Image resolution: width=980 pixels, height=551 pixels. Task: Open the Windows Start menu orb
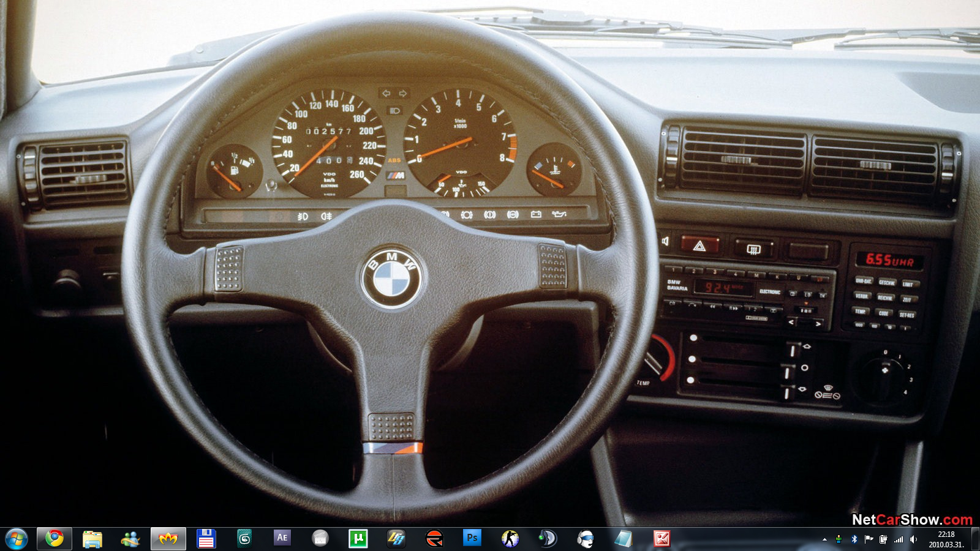point(17,539)
